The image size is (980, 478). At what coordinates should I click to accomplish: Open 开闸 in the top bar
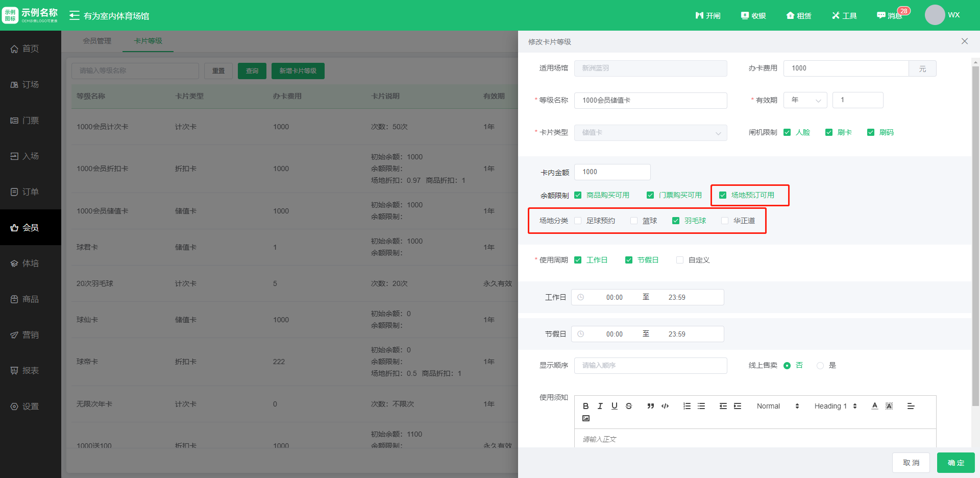click(708, 15)
